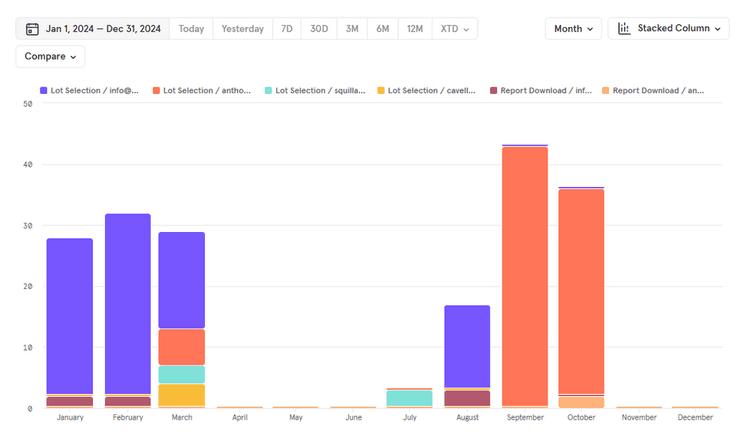
Task: Expand the Compare dropdown
Action: click(x=50, y=57)
